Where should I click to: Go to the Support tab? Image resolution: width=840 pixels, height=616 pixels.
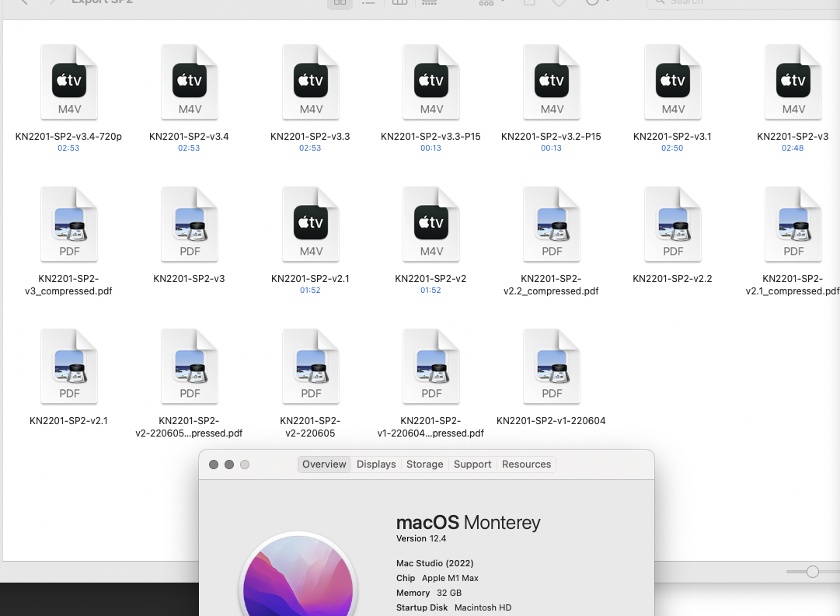472,465
